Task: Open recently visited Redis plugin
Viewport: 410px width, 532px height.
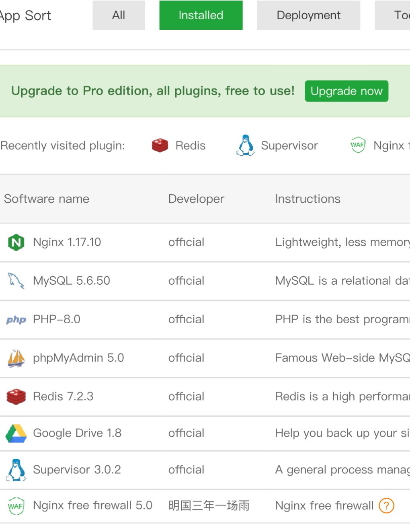Action: 179,146
